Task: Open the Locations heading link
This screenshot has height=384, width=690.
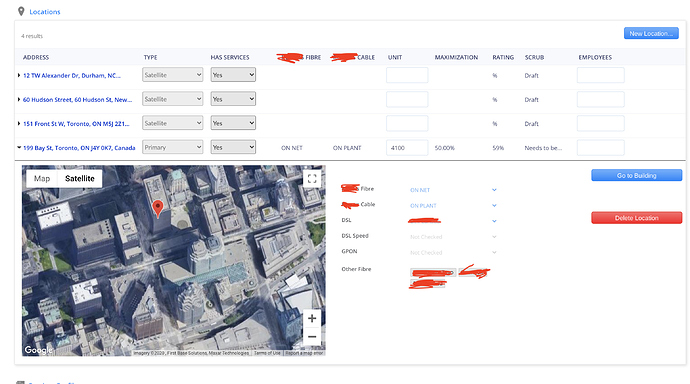Action: click(x=45, y=12)
